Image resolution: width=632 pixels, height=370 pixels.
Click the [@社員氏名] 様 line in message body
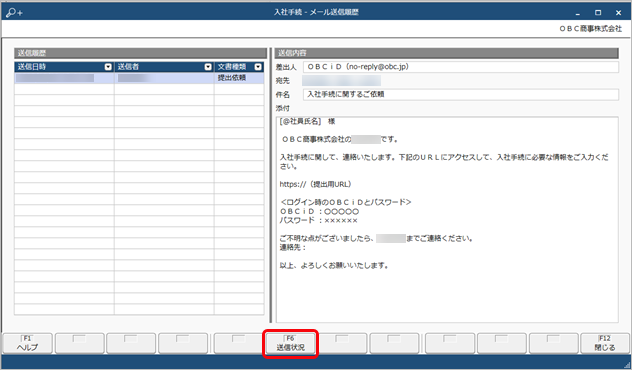(x=307, y=121)
